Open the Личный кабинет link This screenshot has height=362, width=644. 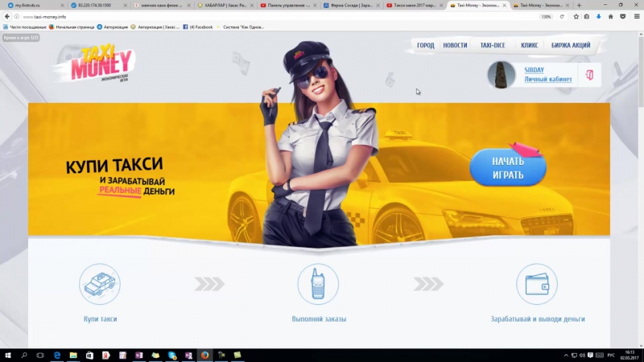[x=548, y=79]
